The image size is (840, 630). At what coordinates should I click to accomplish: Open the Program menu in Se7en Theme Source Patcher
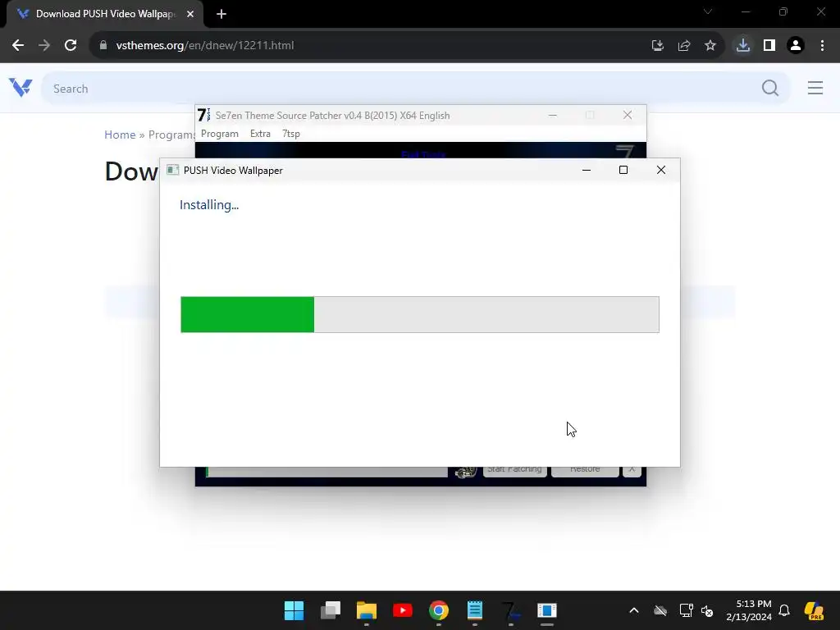tap(220, 134)
